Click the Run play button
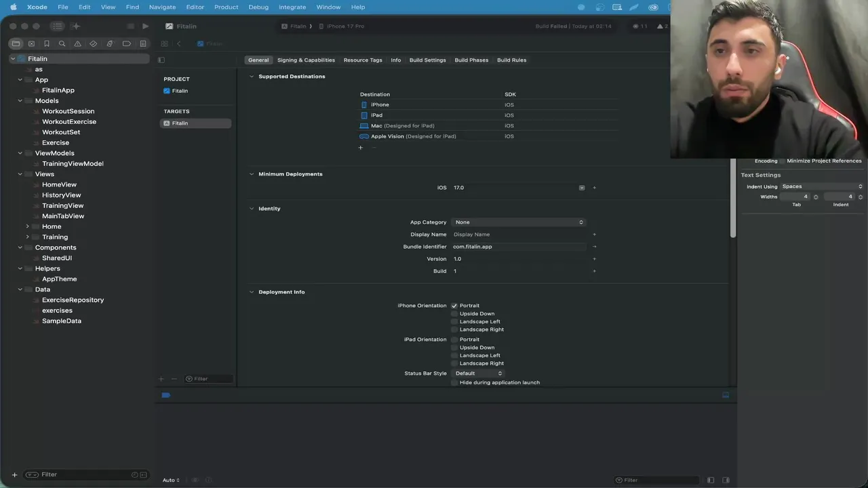868x488 pixels. point(145,26)
